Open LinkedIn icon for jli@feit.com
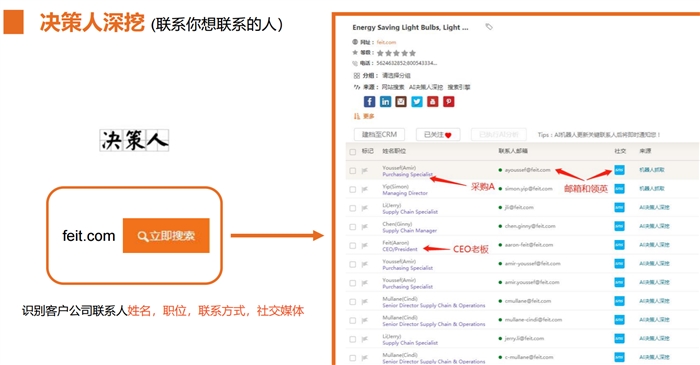700x365 pixels. [x=620, y=207]
